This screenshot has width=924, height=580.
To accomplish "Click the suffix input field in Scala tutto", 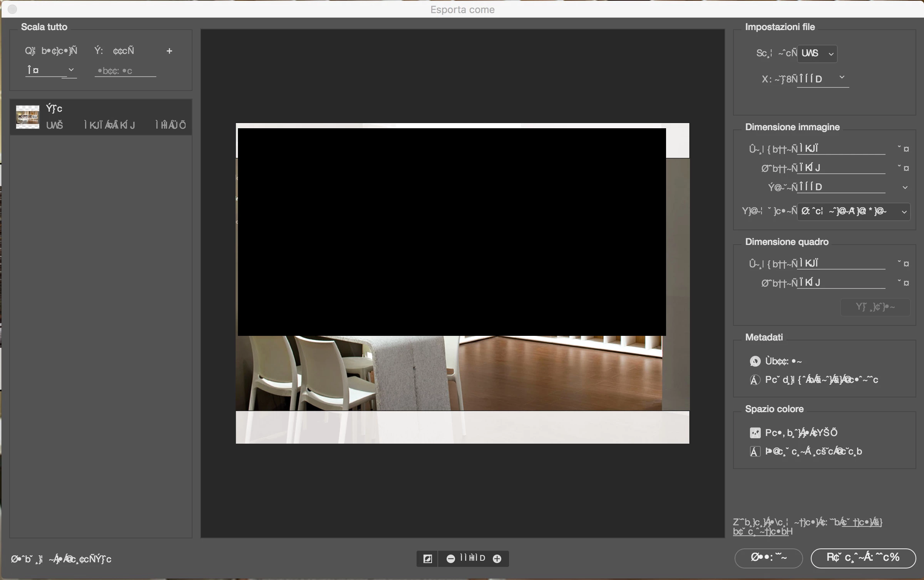I will [x=125, y=71].
